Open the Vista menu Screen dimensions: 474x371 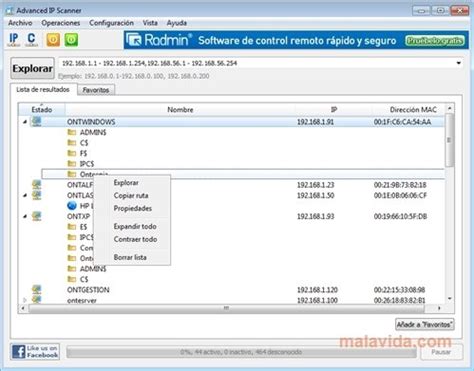point(150,23)
